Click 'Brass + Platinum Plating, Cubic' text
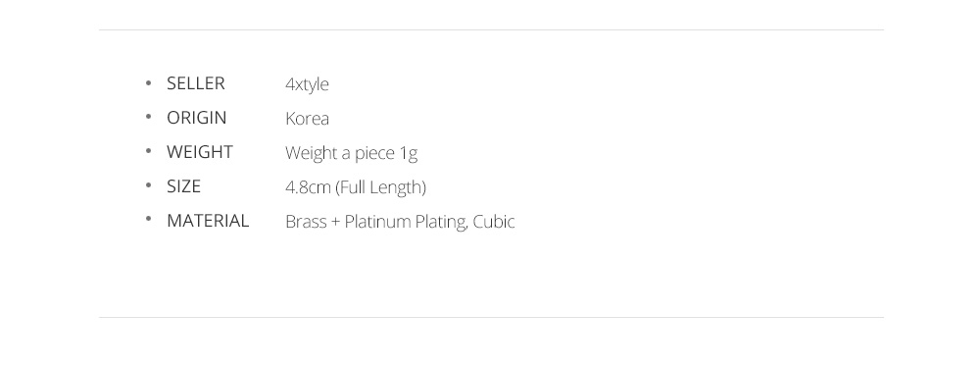Image resolution: width=980 pixels, height=365 pixels. click(x=400, y=223)
